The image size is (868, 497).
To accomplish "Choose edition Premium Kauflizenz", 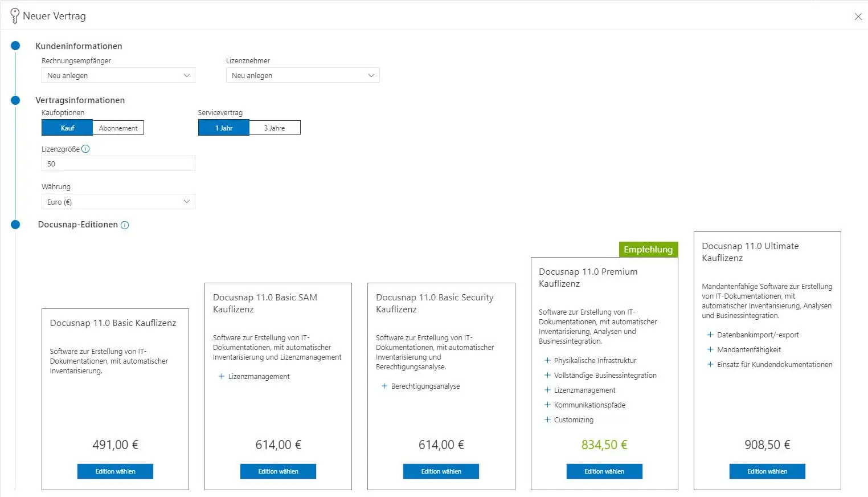I will click(604, 471).
